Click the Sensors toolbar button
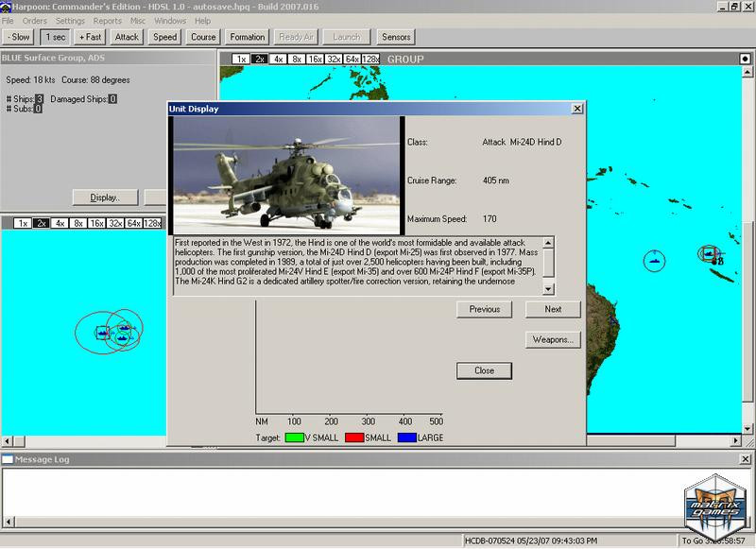756x549 pixels. pos(396,37)
